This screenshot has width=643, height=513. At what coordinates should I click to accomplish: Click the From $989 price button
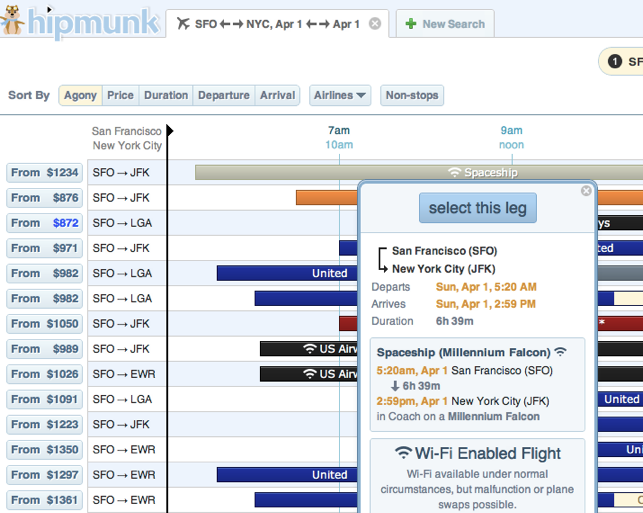(x=44, y=349)
